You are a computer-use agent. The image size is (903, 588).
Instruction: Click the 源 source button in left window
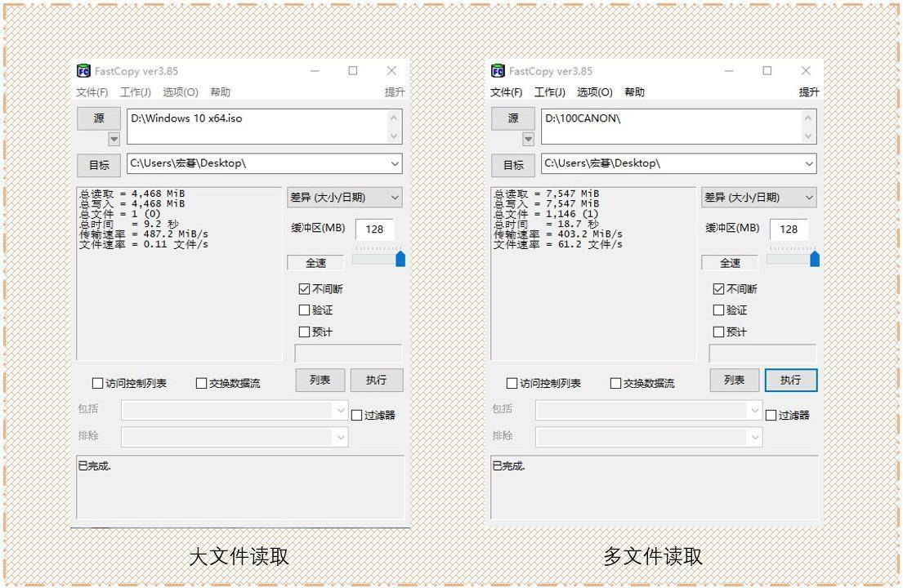point(98,118)
